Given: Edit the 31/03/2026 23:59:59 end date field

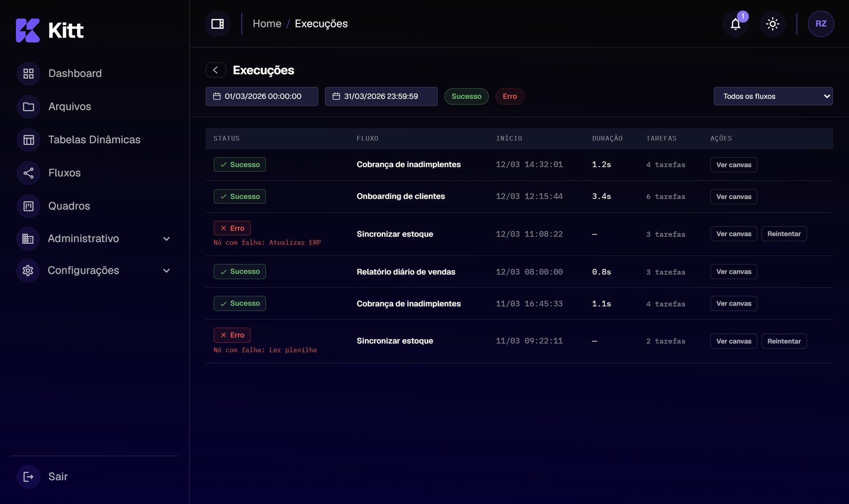Looking at the screenshot, I should (381, 96).
